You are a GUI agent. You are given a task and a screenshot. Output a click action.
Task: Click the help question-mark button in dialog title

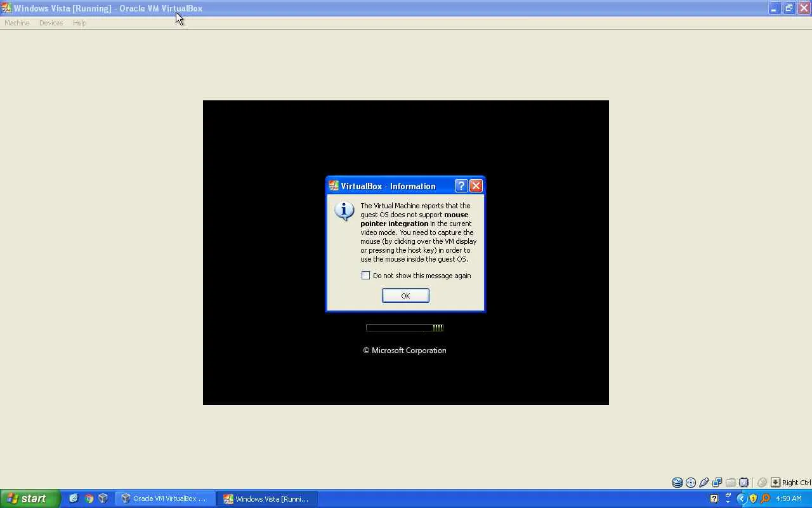(x=461, y=186)
